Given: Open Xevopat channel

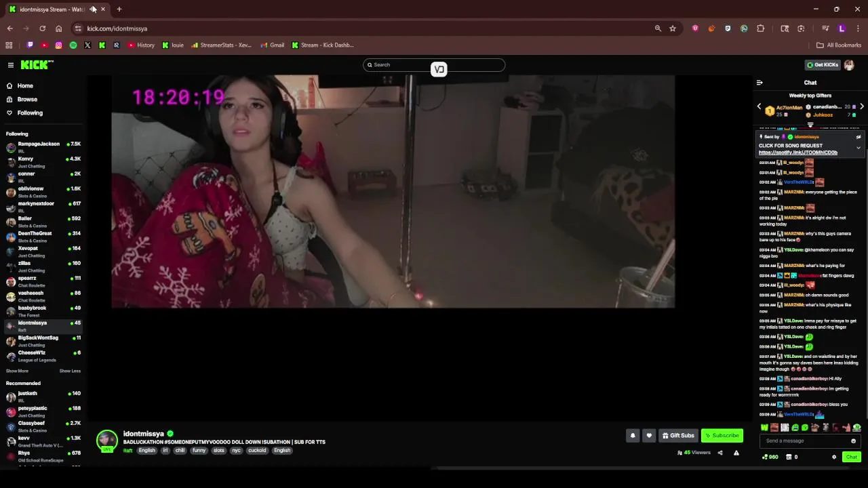Looking at the screenshot, I should point(43,251).
